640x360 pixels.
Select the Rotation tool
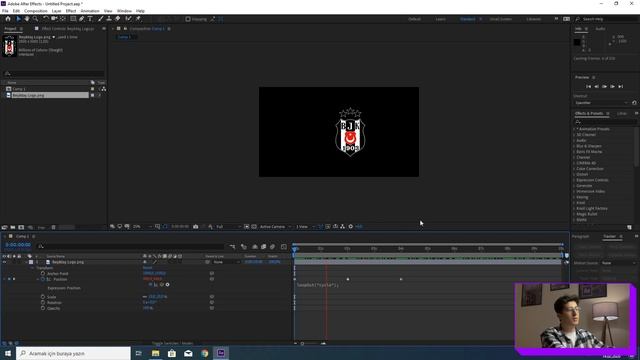(46, 19)
